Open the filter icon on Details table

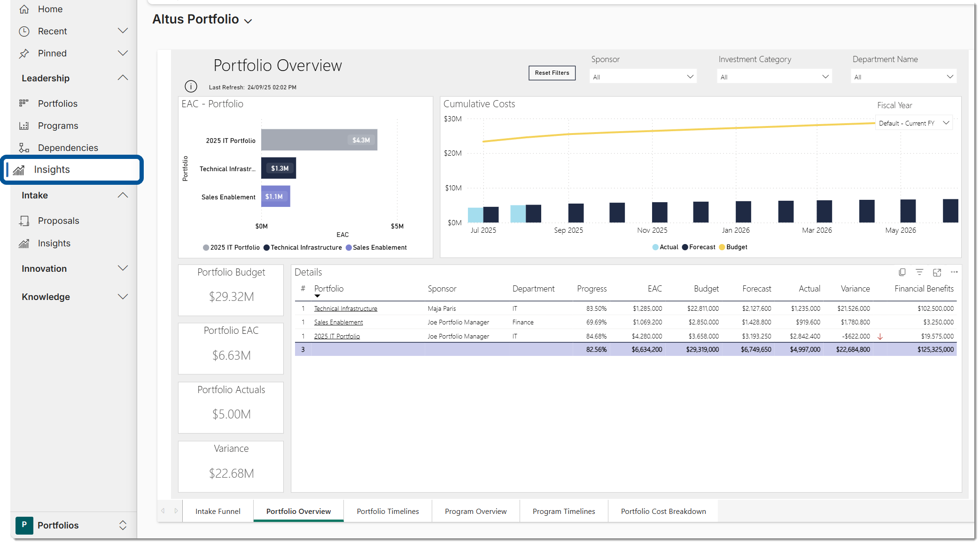click(919, 272)
